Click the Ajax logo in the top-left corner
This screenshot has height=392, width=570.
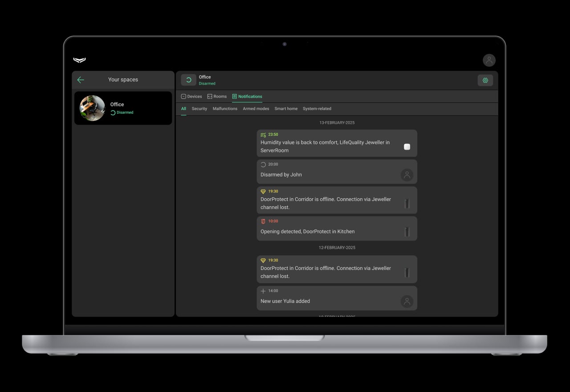click(79, 60)
